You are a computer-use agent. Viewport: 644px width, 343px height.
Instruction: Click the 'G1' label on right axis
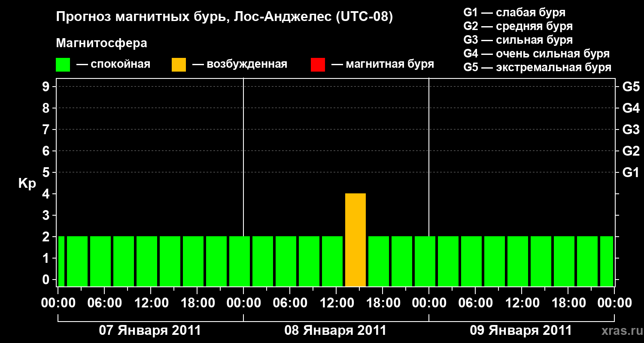[x=631, y=172]
